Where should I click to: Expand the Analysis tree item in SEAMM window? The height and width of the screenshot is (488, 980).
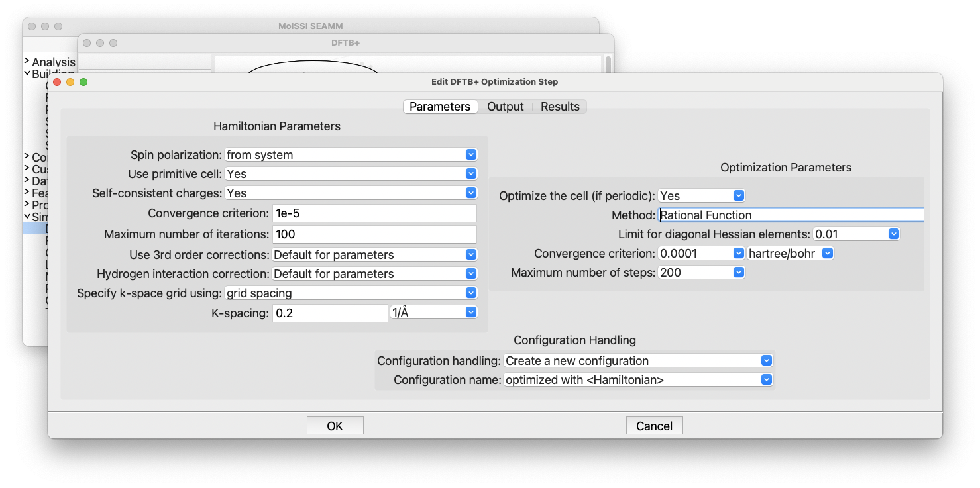tap(27, 62)
